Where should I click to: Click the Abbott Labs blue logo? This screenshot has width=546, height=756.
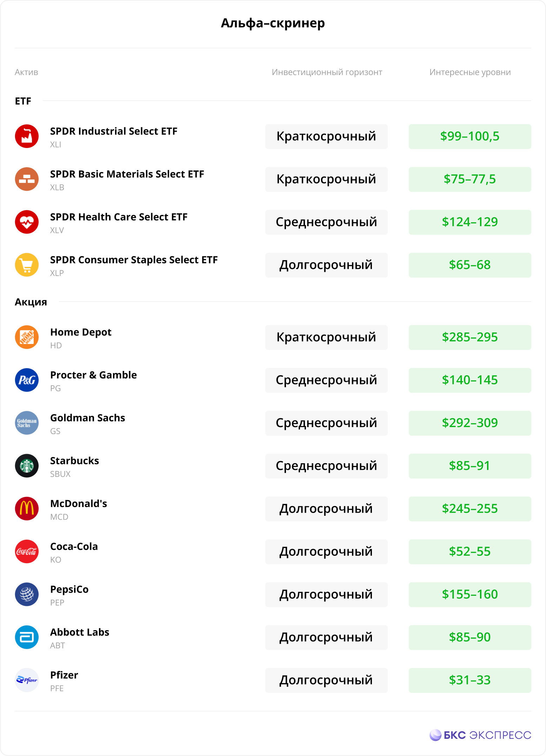tap(27, 637)
